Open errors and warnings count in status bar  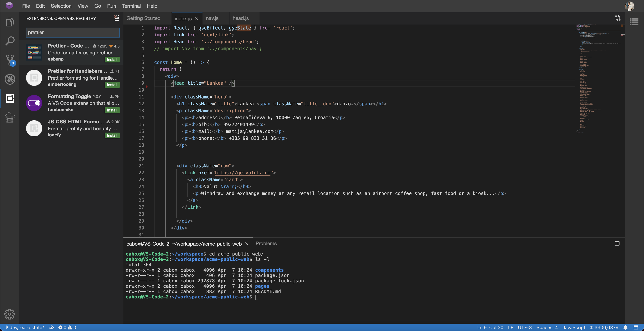click(67, 328)
